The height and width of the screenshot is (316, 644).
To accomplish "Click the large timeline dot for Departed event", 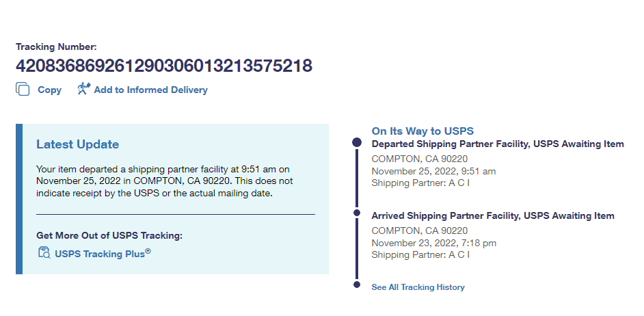I will click(x=356, y=143).
